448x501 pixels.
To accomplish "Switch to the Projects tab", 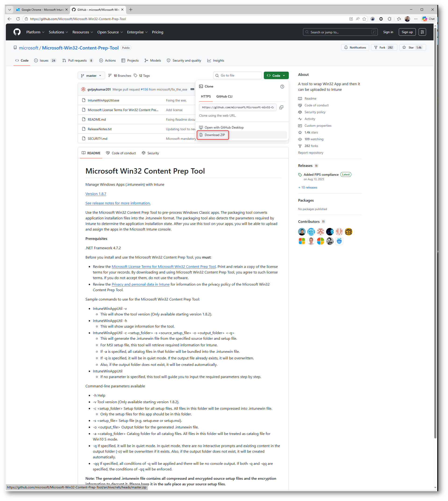I will point(130,60).
